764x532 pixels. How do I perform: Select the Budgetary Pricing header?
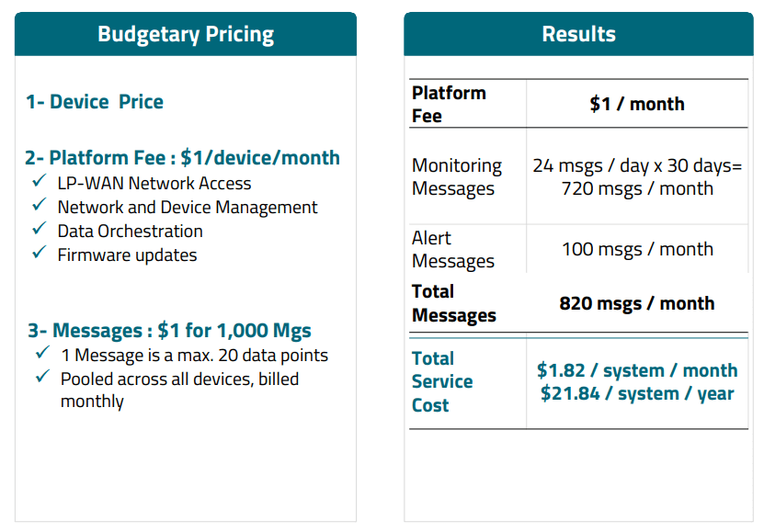[x=186, y=35]
